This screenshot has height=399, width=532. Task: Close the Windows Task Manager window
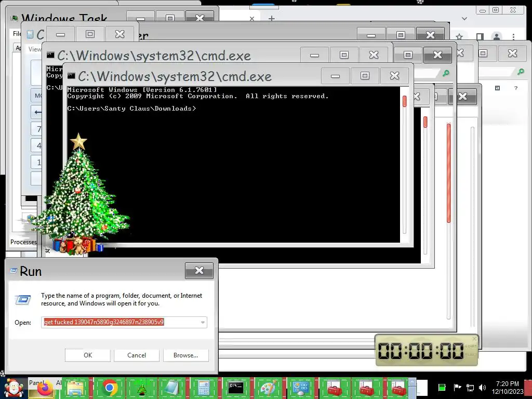click(x=200, y=17)
